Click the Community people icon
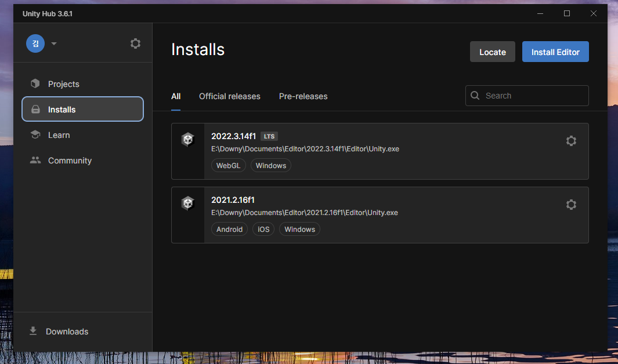The height and width of the screenshot is (364, 618). [35, 160]
